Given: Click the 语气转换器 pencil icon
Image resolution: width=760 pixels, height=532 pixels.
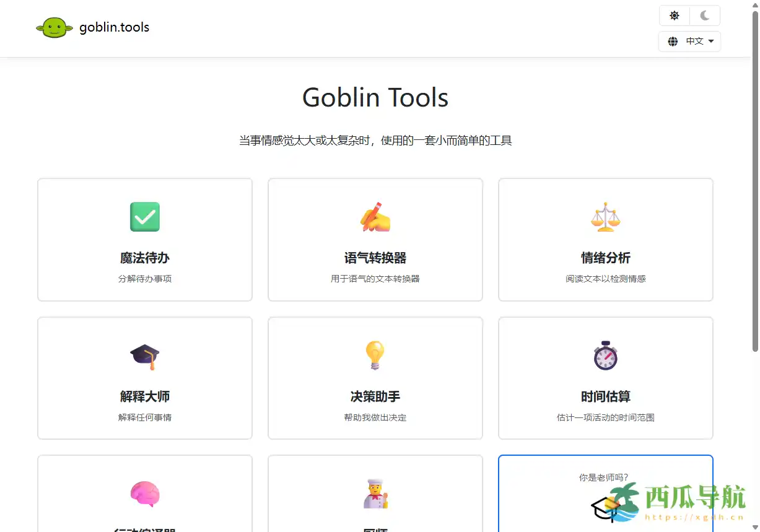Looking at the screenshot, I should click(x=375, y=217).
